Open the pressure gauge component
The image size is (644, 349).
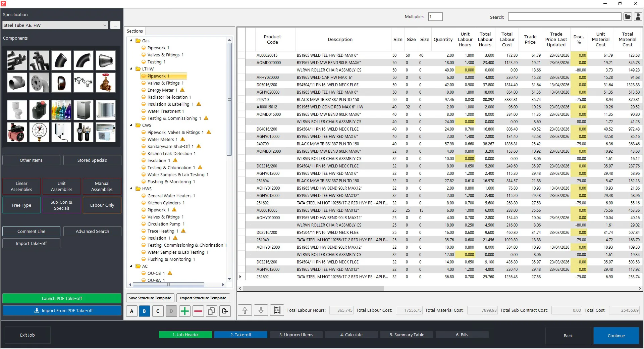[x=39, y=132]
